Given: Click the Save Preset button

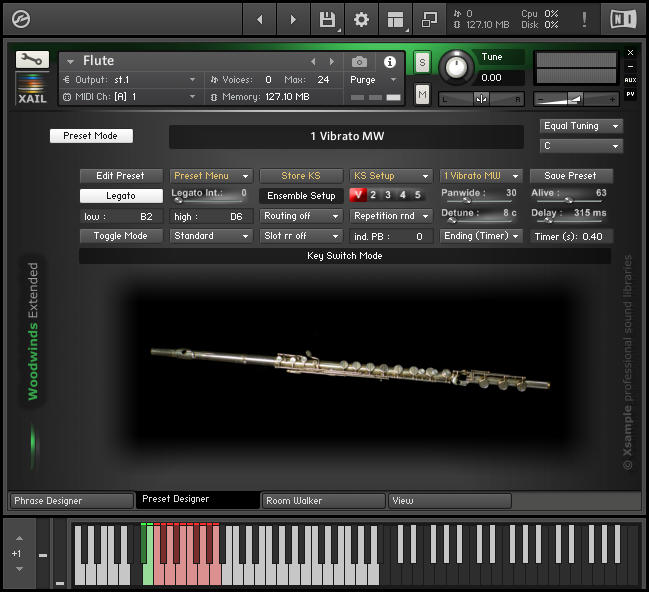Looking at the screenshot, I should coord(571,176).
